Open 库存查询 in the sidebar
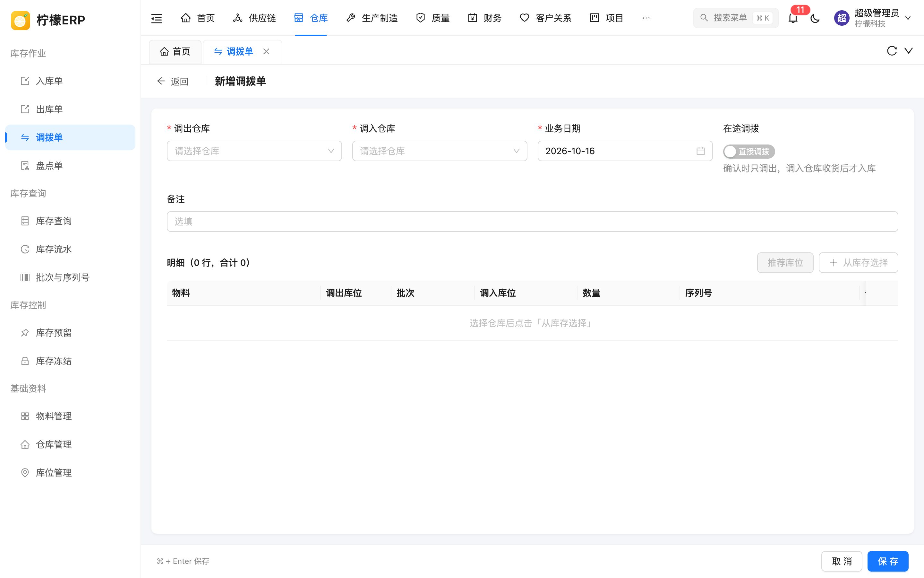The height and width of the screenshot is (578, 924). coord(70,221)
